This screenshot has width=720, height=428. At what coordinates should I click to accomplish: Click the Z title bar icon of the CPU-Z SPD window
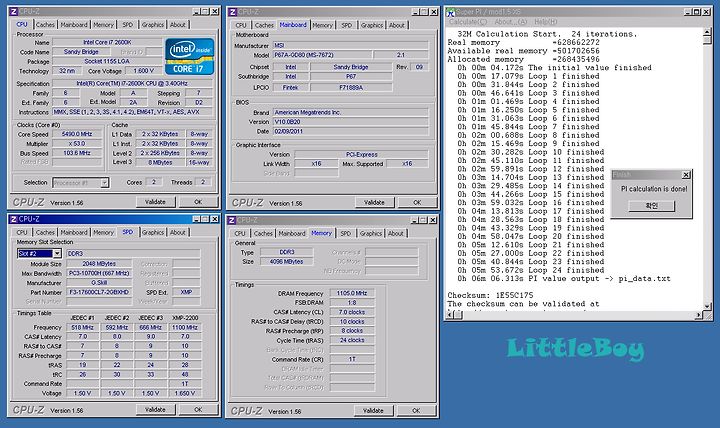pos(13,219)
